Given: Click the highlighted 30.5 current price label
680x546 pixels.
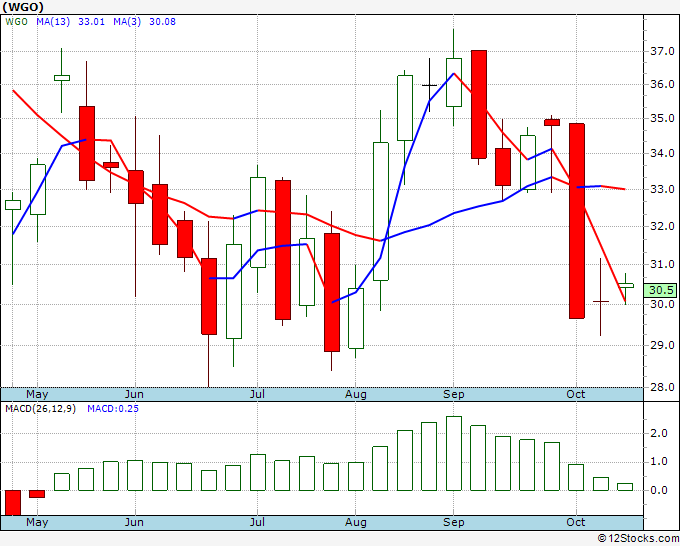Looking at the screenshot, I should pos(661,290).
